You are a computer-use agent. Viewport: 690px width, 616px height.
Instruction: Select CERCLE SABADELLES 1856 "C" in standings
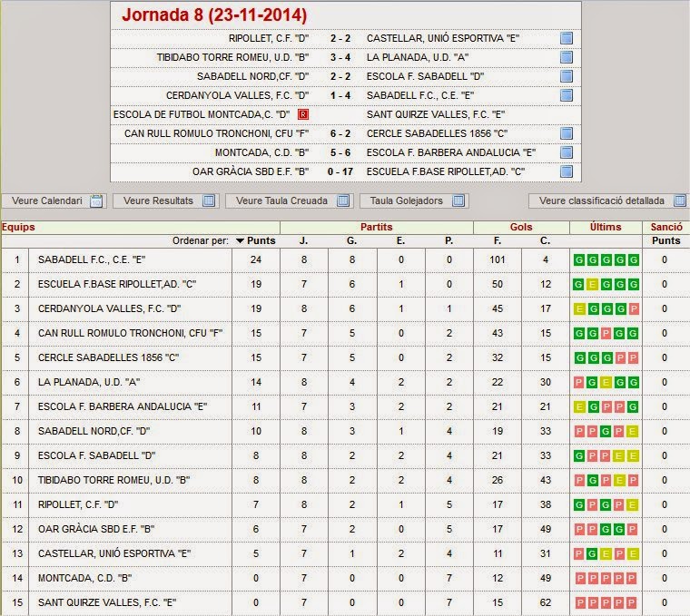point(108,358)
